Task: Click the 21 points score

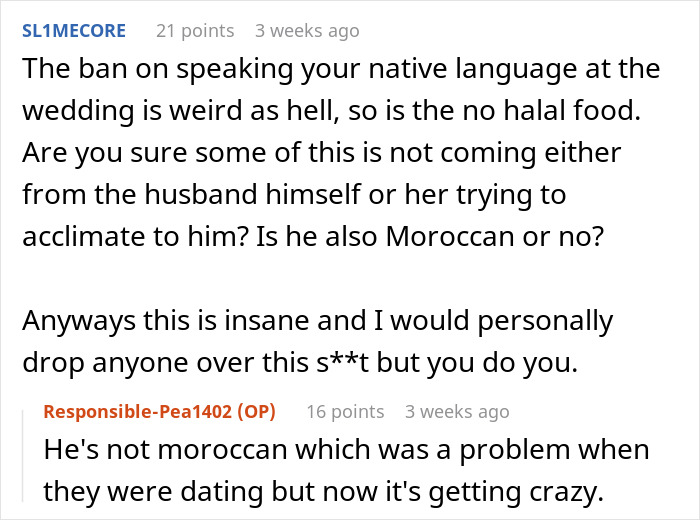Action: 195,31
